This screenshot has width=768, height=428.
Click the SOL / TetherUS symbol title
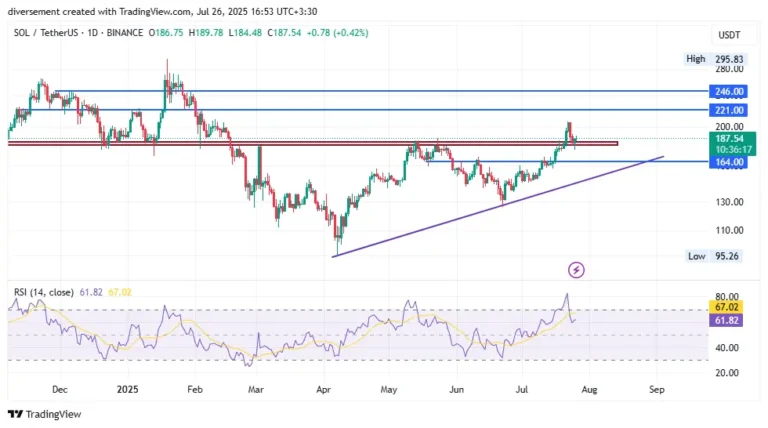coord(49,35)
